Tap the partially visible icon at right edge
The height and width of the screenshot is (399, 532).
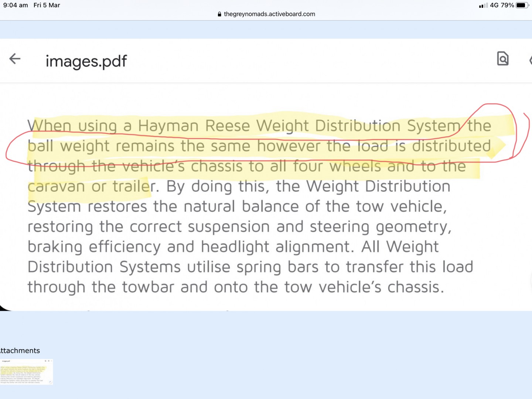(x=530, y=60)
